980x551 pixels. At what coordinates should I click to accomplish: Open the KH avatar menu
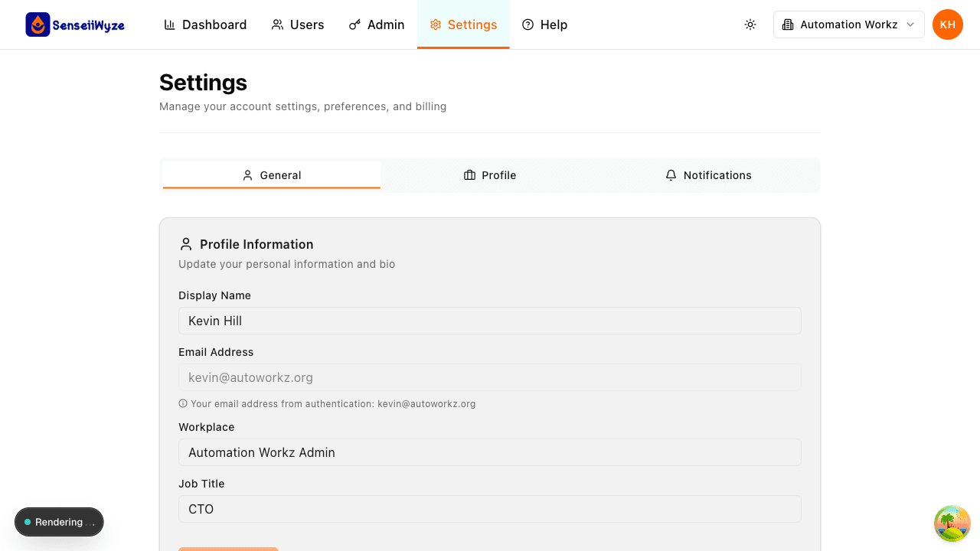tap(947, 24)
